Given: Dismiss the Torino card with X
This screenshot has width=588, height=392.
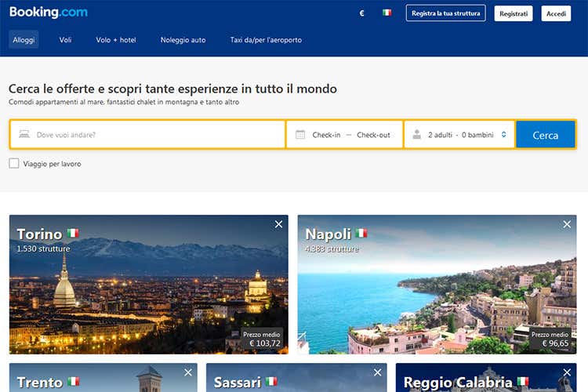Looking at the screenshot, I should pyautogui.click(x=278, y=225).
